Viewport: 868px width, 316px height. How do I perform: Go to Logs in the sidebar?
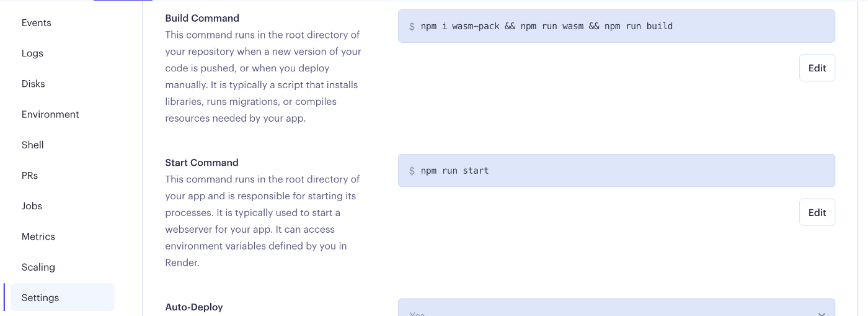32,53
